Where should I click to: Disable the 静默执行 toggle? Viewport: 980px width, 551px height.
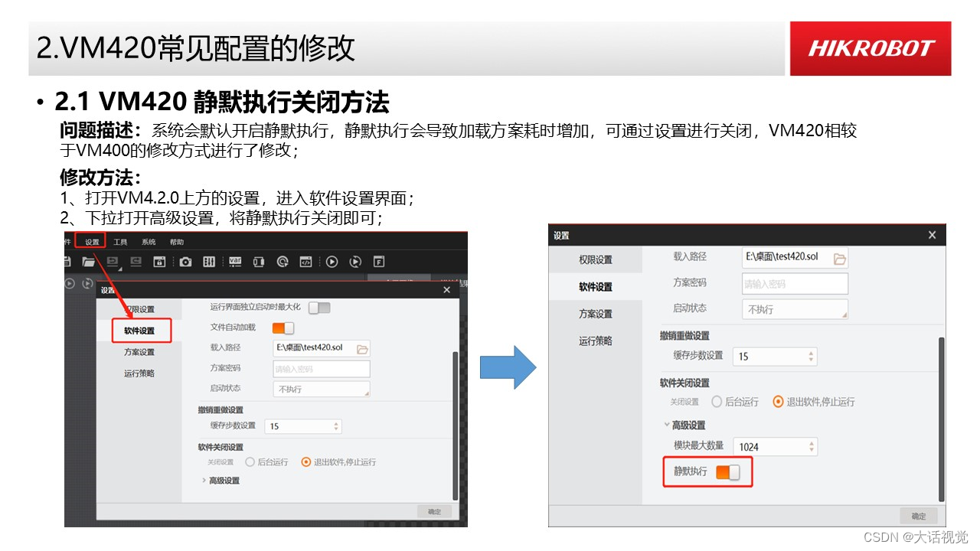[x=728, y=471]
